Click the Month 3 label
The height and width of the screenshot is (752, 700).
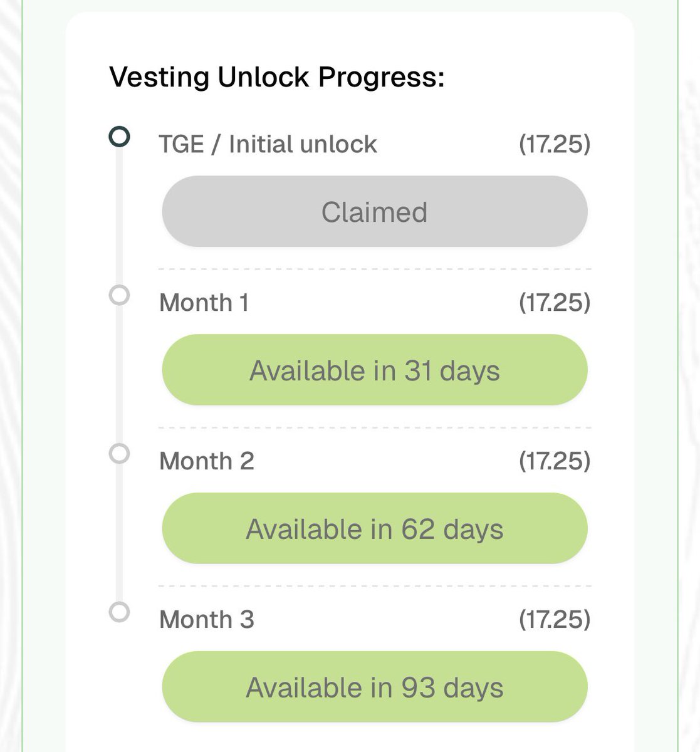click(207, 620)
